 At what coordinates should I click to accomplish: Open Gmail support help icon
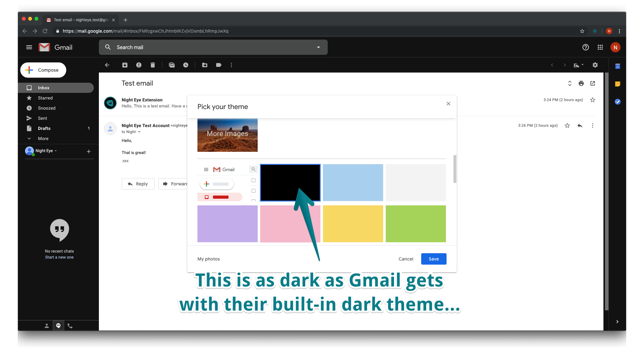[x=586, y=47]
